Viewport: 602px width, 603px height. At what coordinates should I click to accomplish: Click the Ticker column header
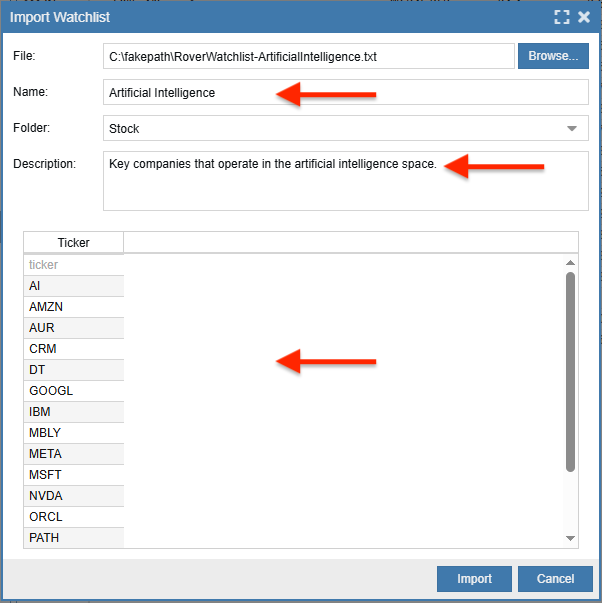click(x=73, y=243)
